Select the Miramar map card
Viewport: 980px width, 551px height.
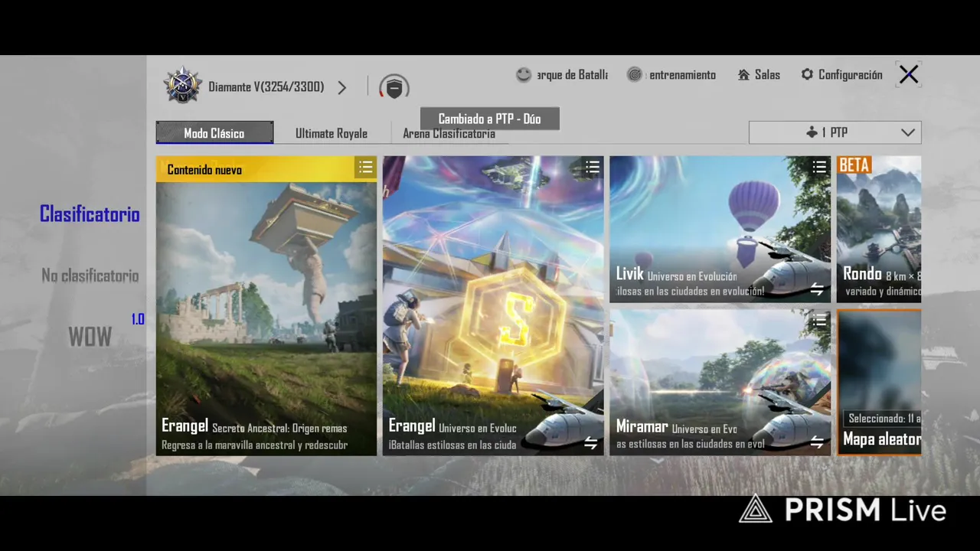(x=720, y=383)
